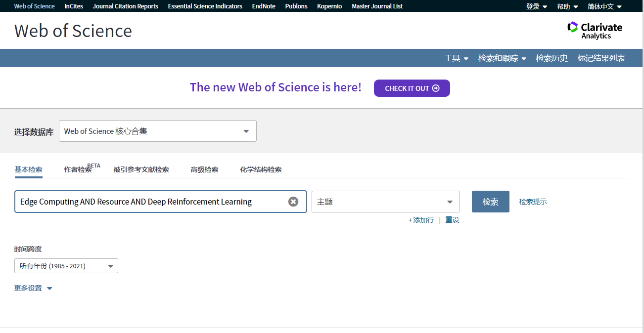
Task: Open the 简体中文 language dropdown
Action: point(604,6)
